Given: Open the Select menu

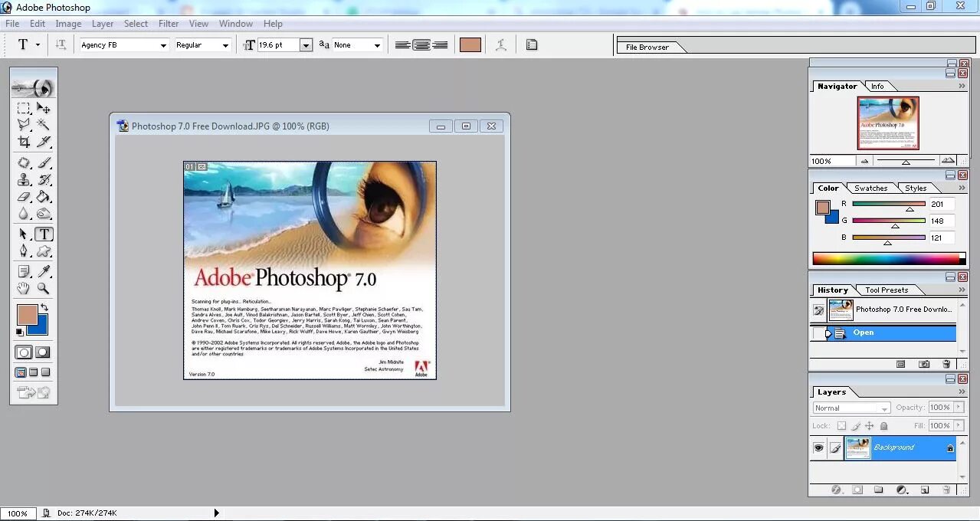Looking at the screenshot, I should [136, 24].
